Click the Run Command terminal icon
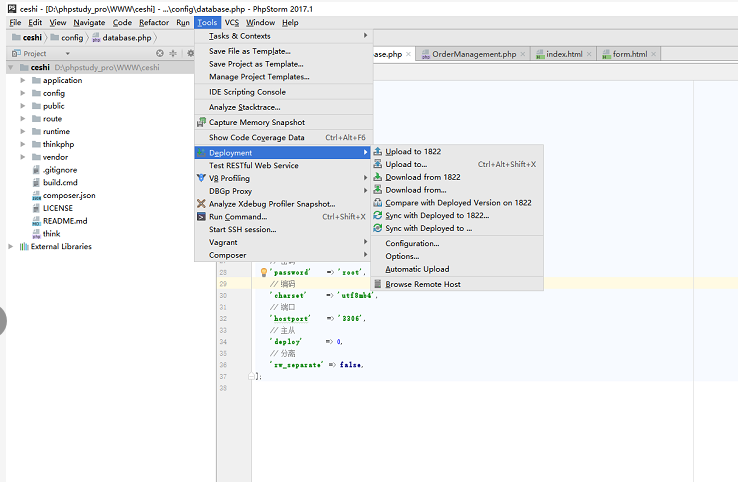The height and width of the screenshot is (482, 738). click(x=201, y=217)
